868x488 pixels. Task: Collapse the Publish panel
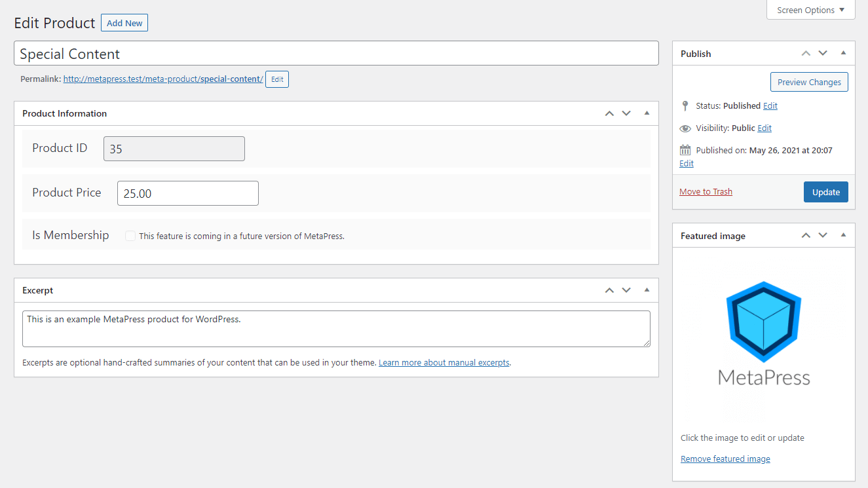pyautogui.click(x=843, y=53)
